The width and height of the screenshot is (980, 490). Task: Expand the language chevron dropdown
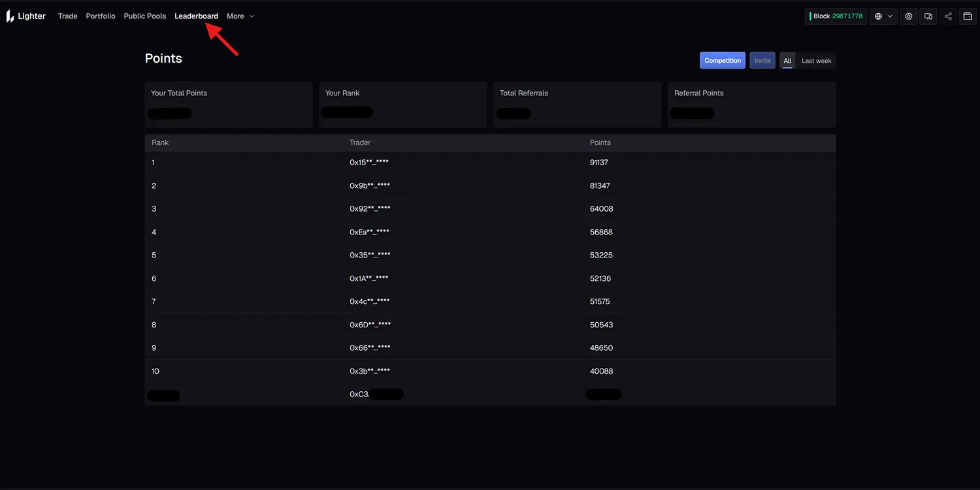(x=891, y=16)
